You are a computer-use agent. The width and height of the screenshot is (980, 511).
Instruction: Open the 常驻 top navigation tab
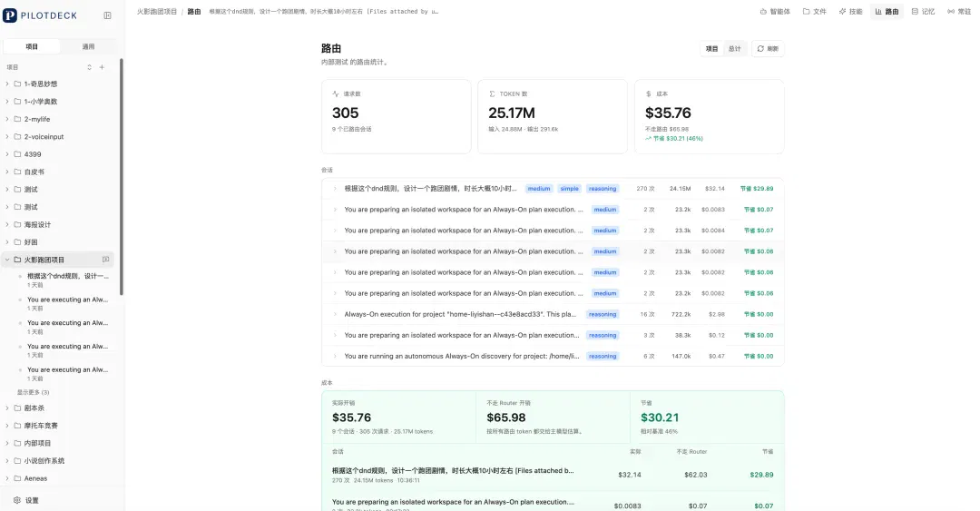[959, 11]
